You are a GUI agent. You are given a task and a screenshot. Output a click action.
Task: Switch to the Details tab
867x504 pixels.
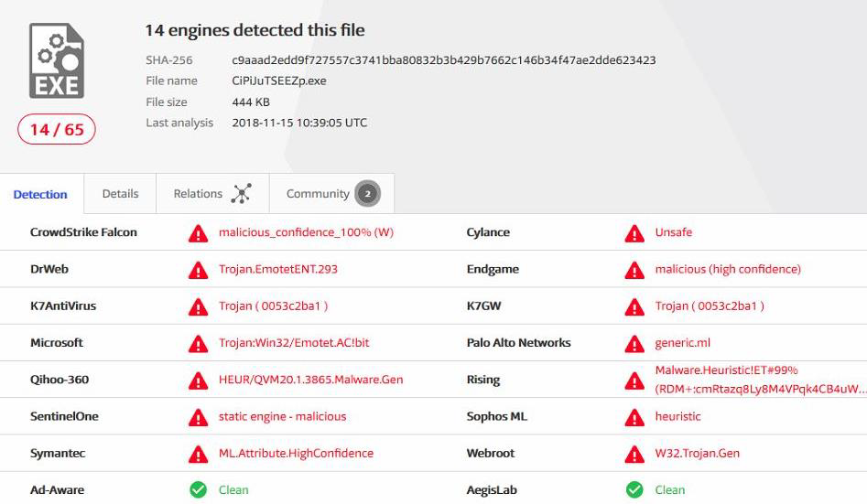pos(120,194)
